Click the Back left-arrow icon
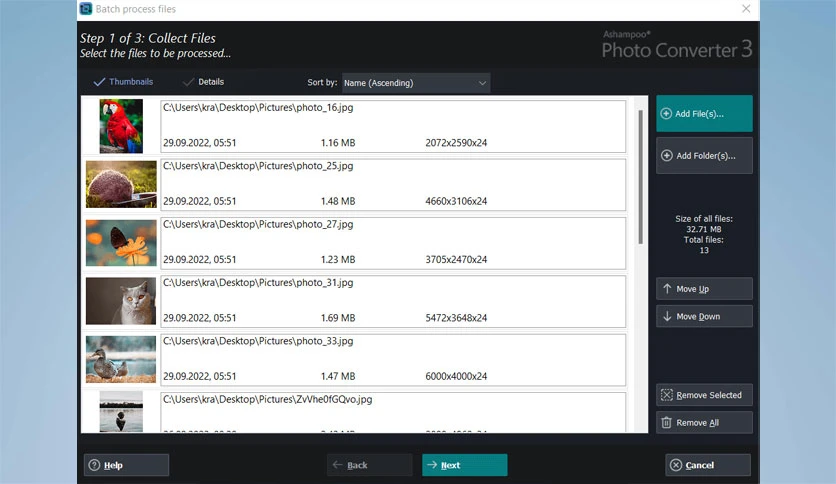This screenshot has height=484, width=836. (337, 465)
